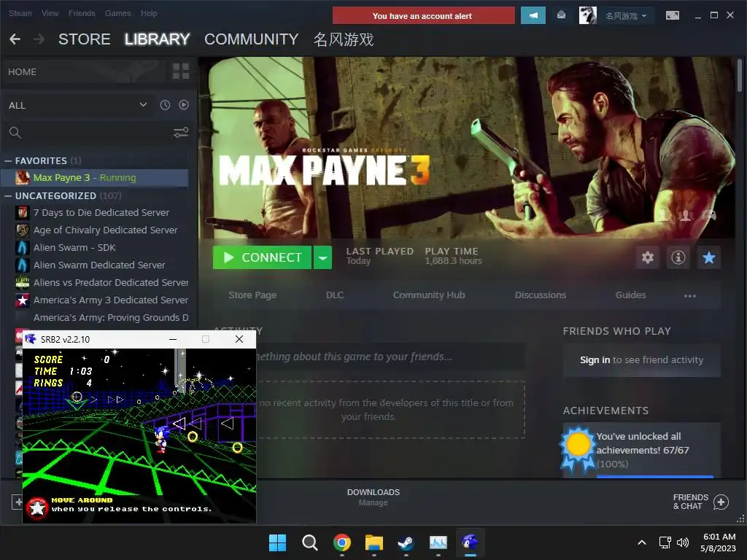
Task: Open Windows taskbar search
Action: [x=309, y=542]
